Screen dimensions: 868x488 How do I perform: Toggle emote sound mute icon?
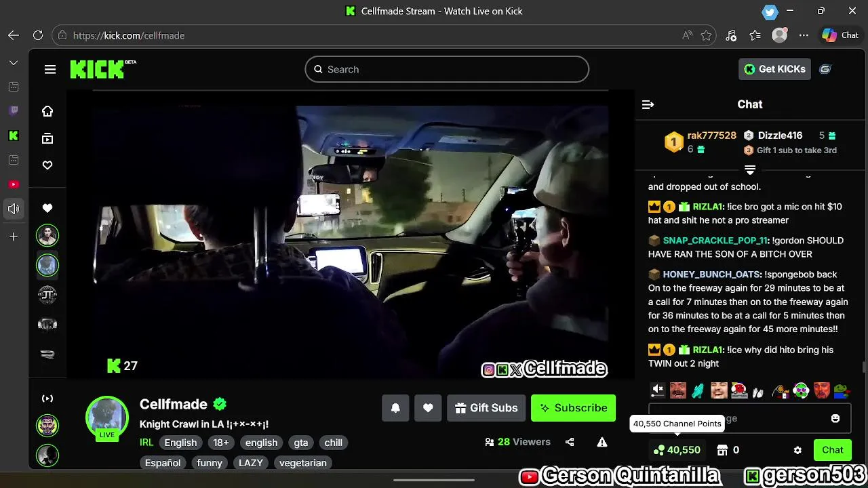pyautogui.click(x=657, y=390)
